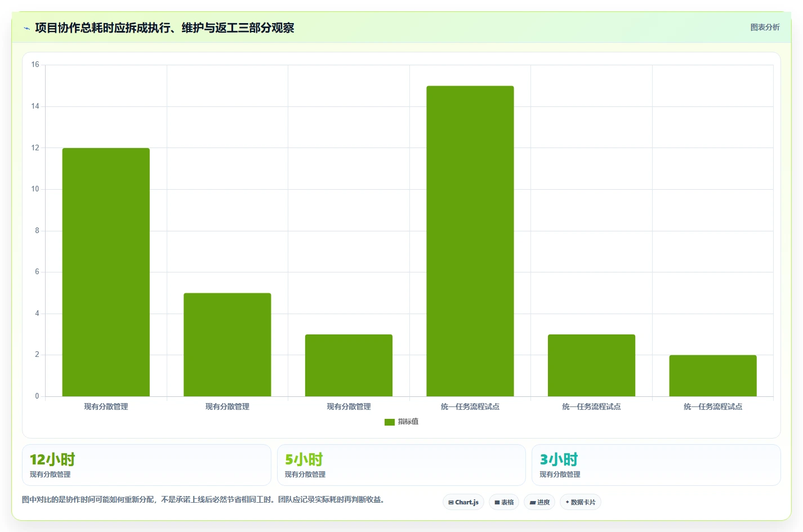Click the 图表分析 label in the header
The height and width of the screenshot is (532, 803).
coord(765,27)
